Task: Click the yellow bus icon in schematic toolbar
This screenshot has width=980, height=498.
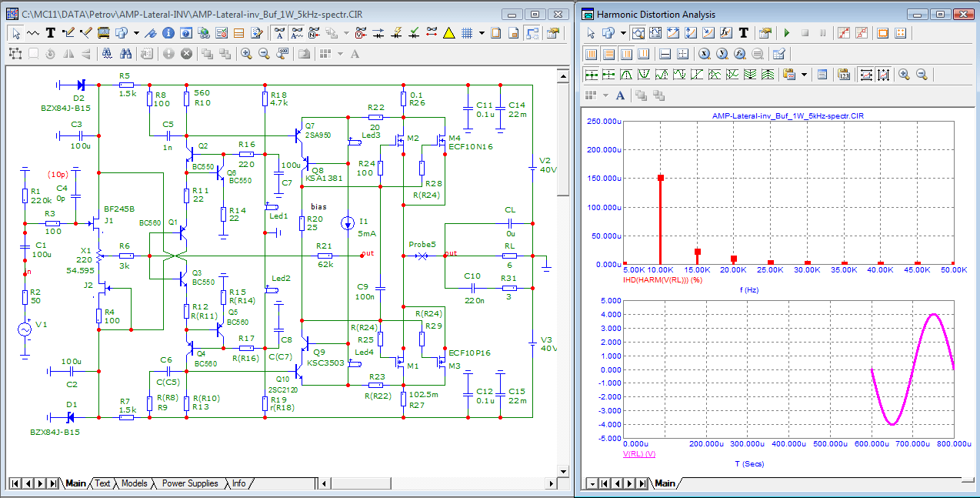Action: (x=104, y=33)
